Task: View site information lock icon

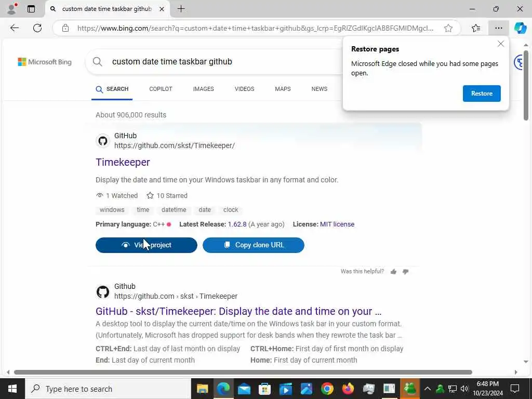Action: tap(65, 28)
